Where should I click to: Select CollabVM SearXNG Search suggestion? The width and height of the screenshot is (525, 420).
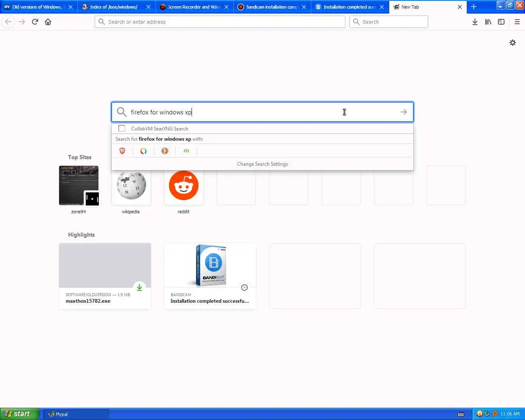click(262, 128)
